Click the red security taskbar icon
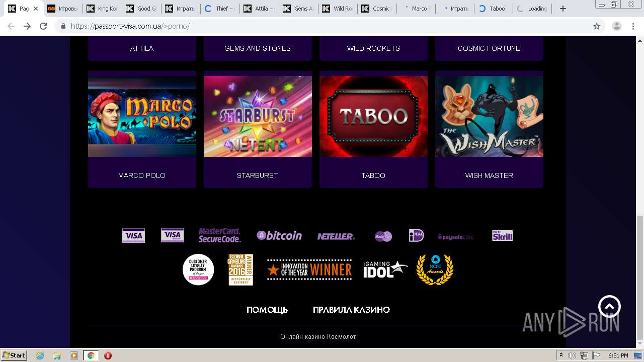This screenshot has height=362, width=644. pyautogui.click(x=108, y=355)
